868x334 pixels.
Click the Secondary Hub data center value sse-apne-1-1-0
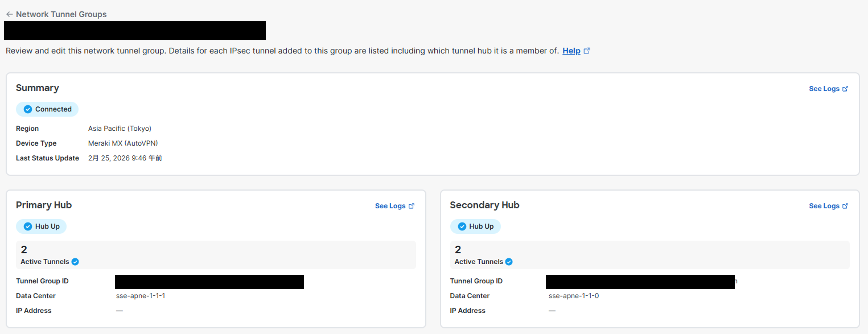573,296
